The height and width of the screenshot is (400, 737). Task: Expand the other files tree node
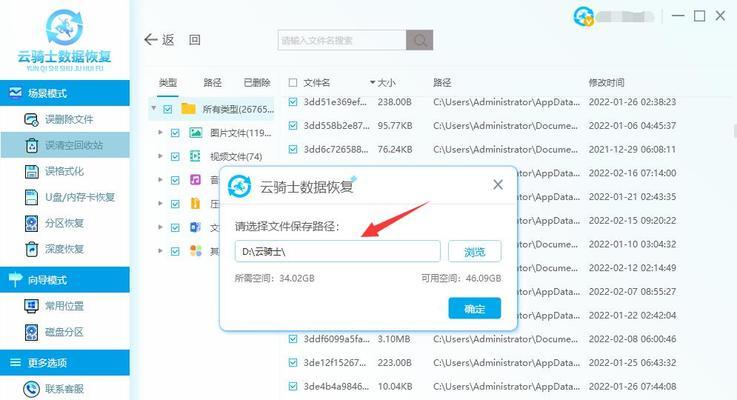(160, 251)
